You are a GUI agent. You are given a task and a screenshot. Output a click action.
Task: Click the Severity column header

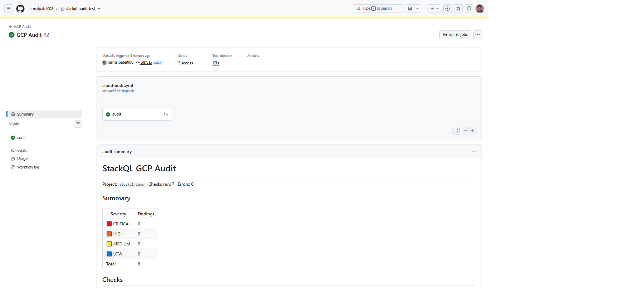tap(118, 214)
